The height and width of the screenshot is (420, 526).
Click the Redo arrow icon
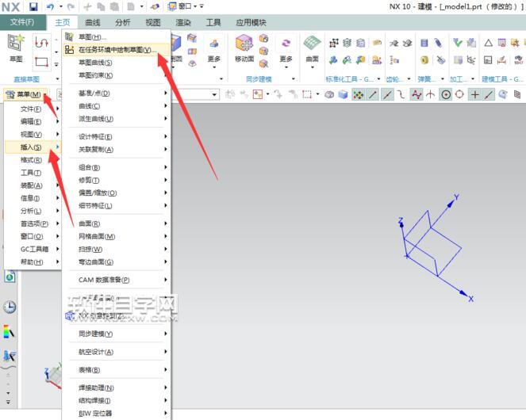tap(71, 6)
